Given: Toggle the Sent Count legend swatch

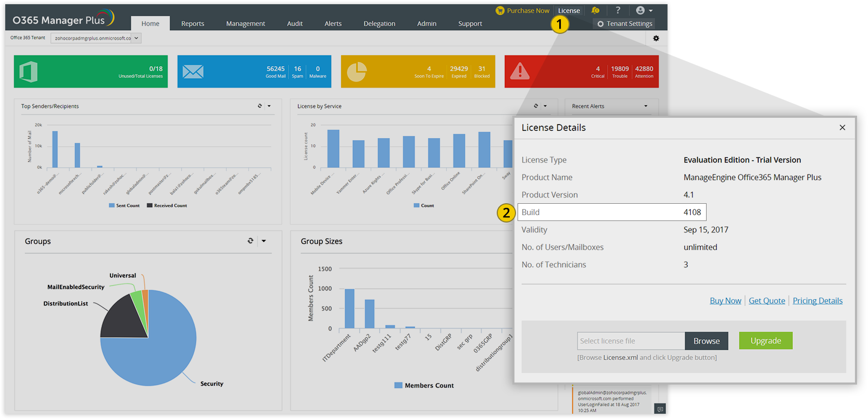Looking at the screenshot, I should [x=111, y=206].
